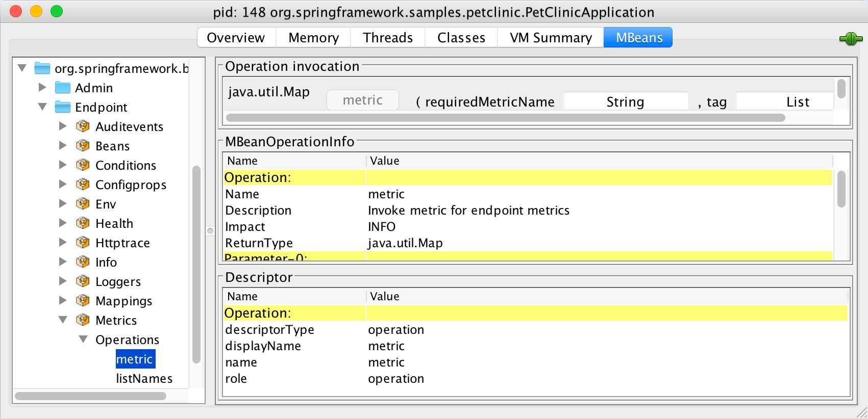Click the Admin folder icon
This screenshot has width=868, height=419.
click(62, 88)
